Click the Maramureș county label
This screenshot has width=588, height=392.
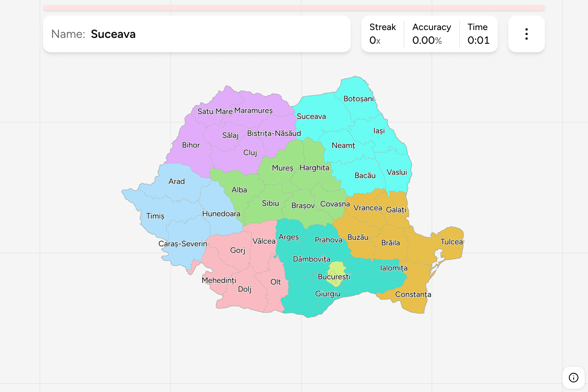click(x=253, y=110)
